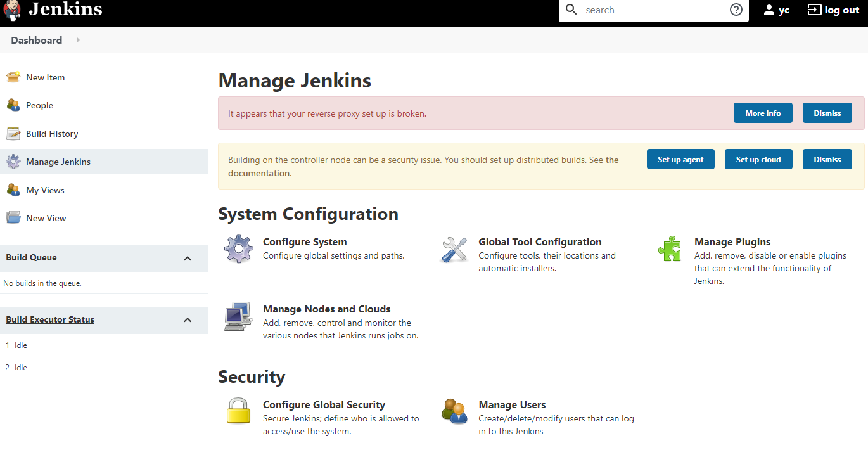Click the 'System Configuration' section heading
Viewport: 868px width, 450px height.
pos(308,214)
